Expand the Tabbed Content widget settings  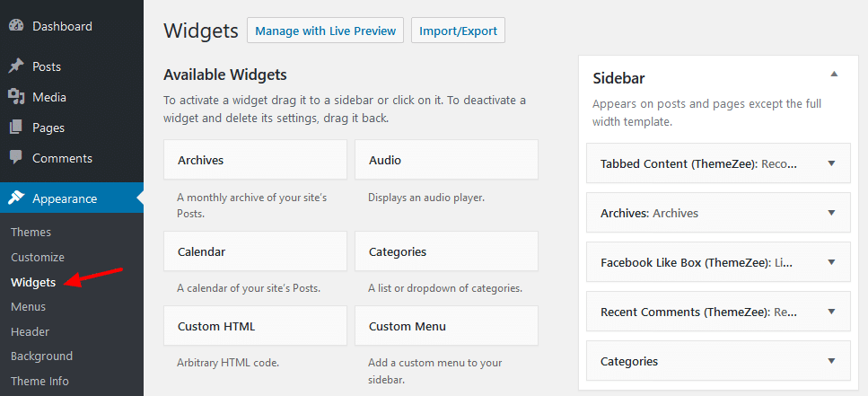(831, 163)
